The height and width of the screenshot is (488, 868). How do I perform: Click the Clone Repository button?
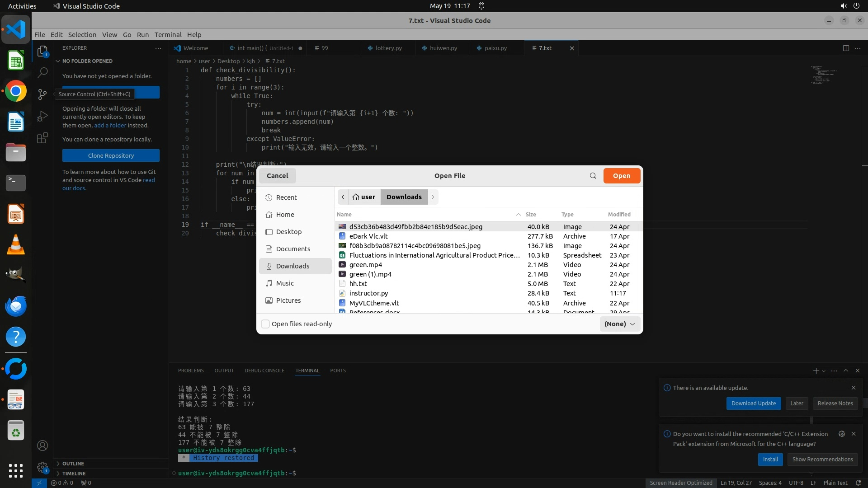point(111,155)
